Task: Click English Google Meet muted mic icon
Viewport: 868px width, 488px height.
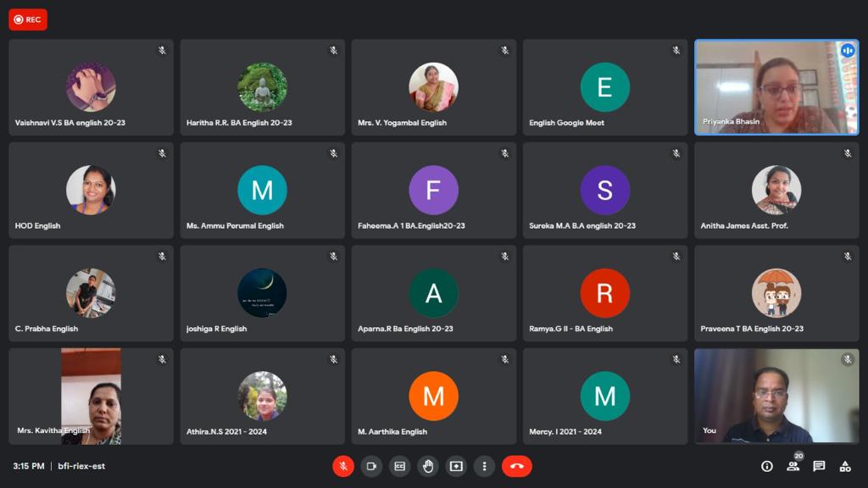Action: click(676, 50)
